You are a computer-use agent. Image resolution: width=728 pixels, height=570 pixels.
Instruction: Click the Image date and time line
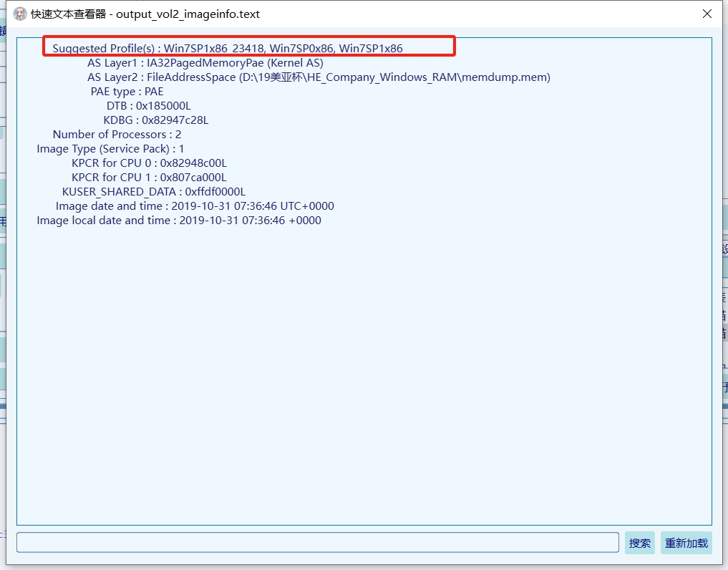[x=195, y=206]
